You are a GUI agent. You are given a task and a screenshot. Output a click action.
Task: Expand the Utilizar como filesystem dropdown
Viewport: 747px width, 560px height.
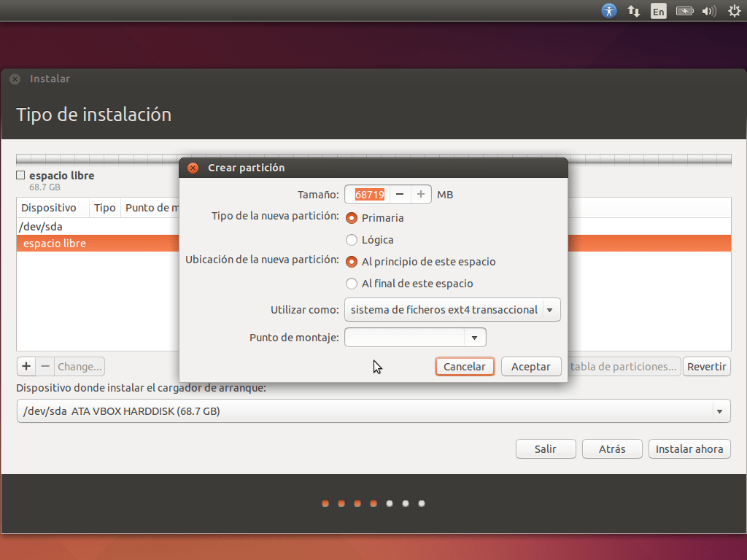click(x=452, y=310)
